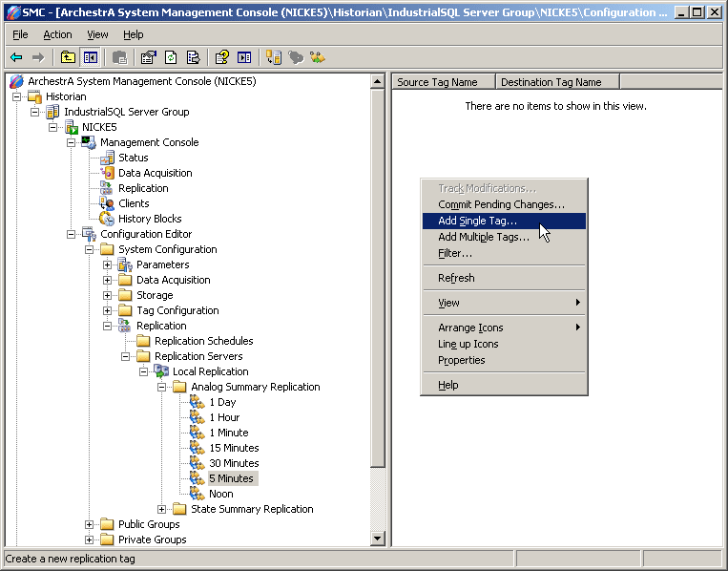
Task: Click the Management Console node icon
Action: pyautogui.click(x=89, y=142)
